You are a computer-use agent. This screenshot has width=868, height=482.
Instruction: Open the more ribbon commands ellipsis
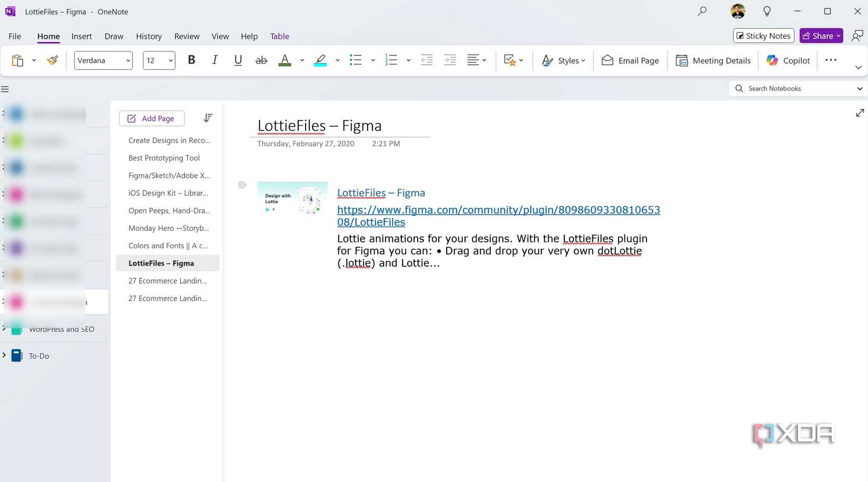831,60
